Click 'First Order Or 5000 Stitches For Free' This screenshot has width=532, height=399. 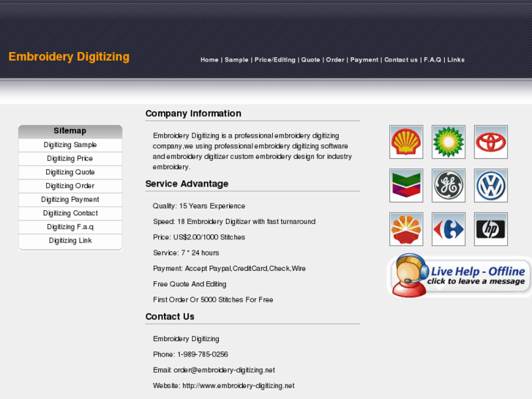click(213, 300)
